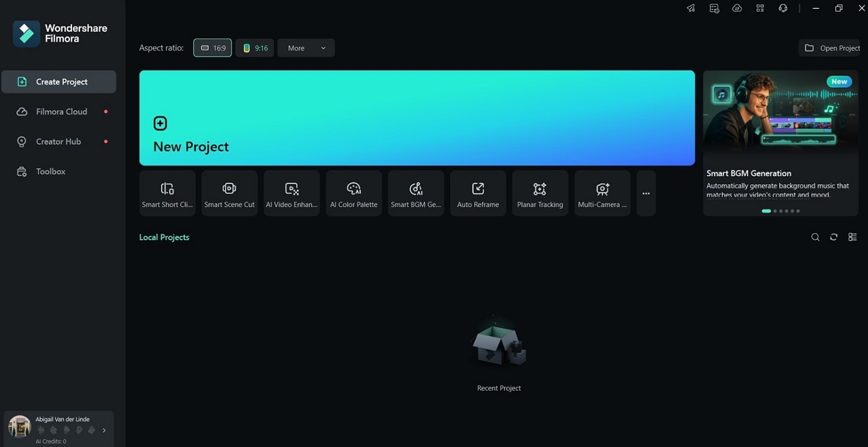
Task: Switch the project list view layout
Action: pos(852,237)
